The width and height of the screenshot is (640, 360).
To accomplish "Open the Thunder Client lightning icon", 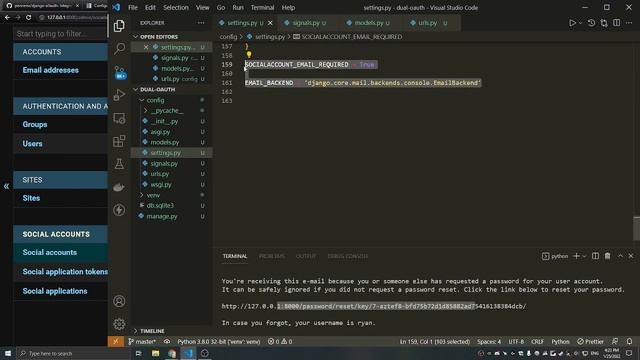I will [119, 210].
